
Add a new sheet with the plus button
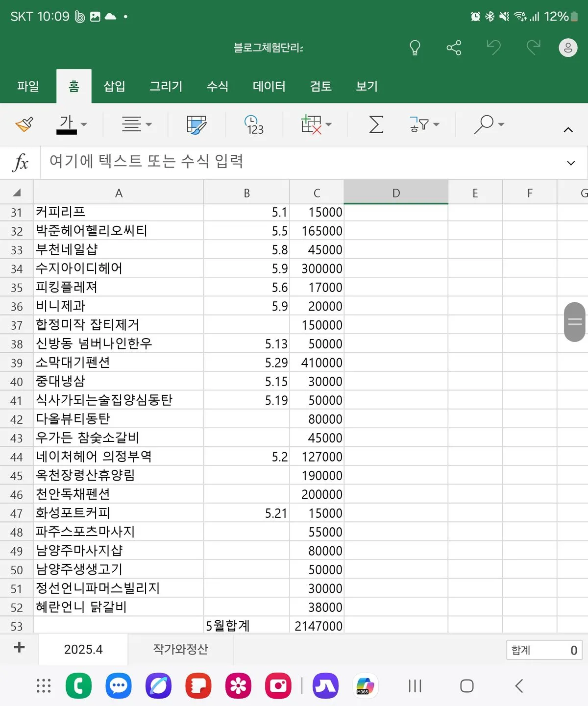tap(19, 648)
